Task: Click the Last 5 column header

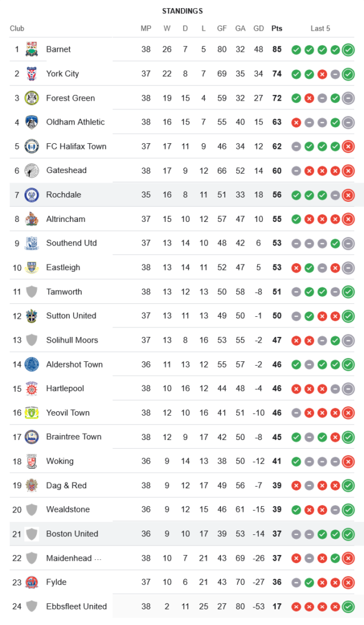Action: point(320,28)
